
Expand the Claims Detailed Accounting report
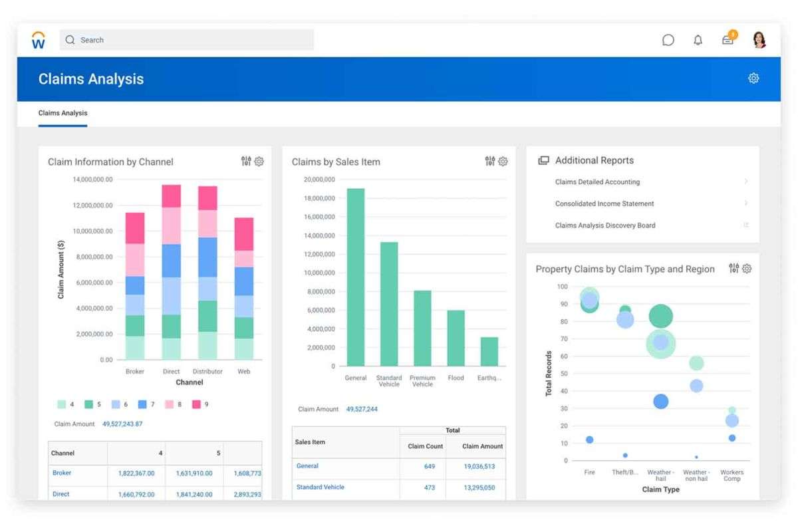(598, 182)
